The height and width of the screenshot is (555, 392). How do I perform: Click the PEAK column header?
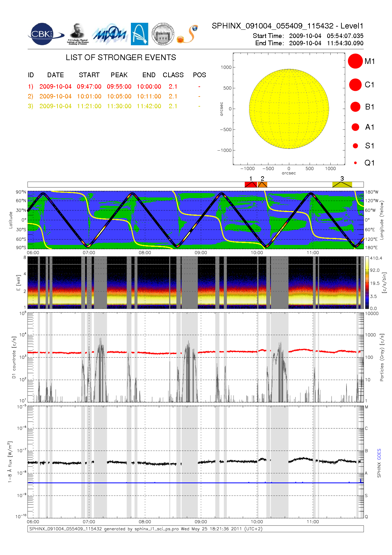pyautogui.click(x=119, y=75)
